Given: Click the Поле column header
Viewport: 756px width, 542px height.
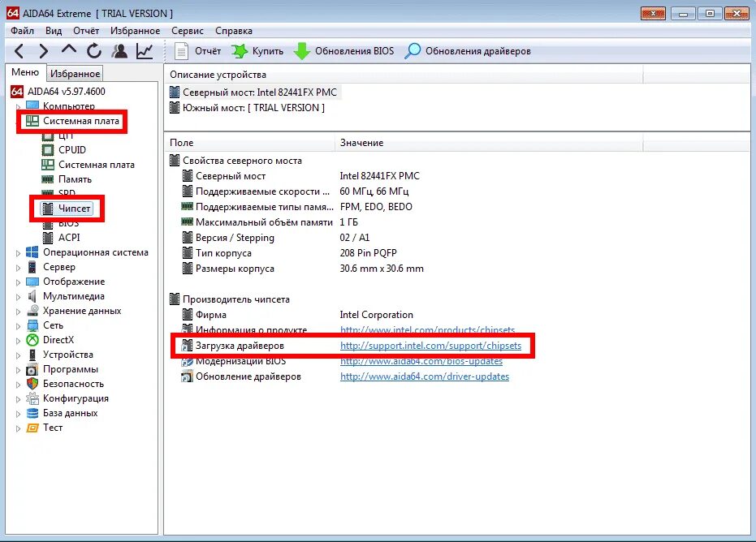Looking at the screenshot, I should coord(250,143).
